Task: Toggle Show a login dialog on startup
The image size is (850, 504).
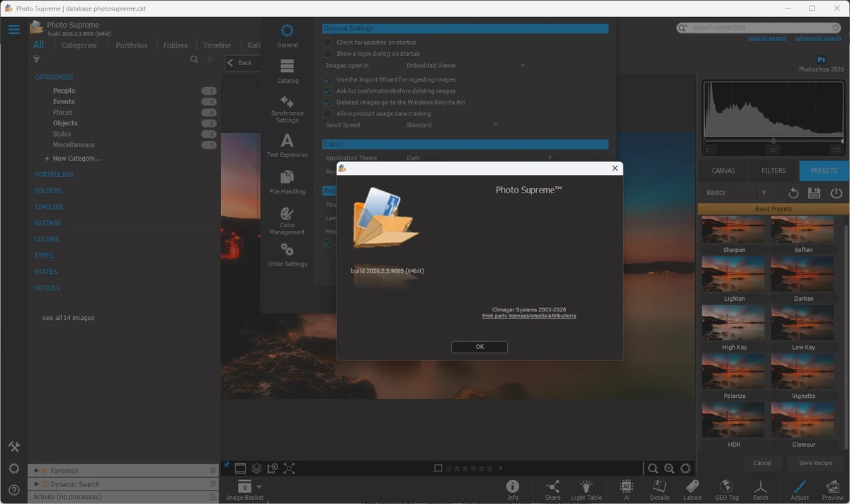Action: (x=327, y=54)
